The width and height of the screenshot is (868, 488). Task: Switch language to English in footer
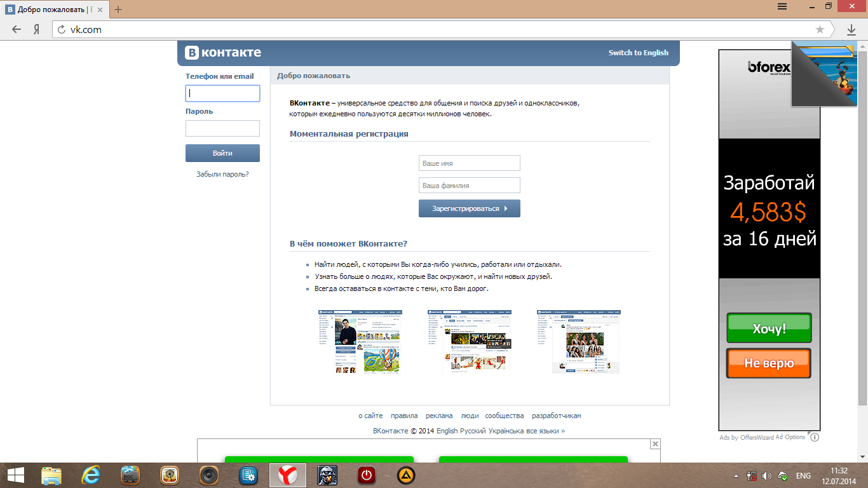pyautogui.click(x=447, y=431)
